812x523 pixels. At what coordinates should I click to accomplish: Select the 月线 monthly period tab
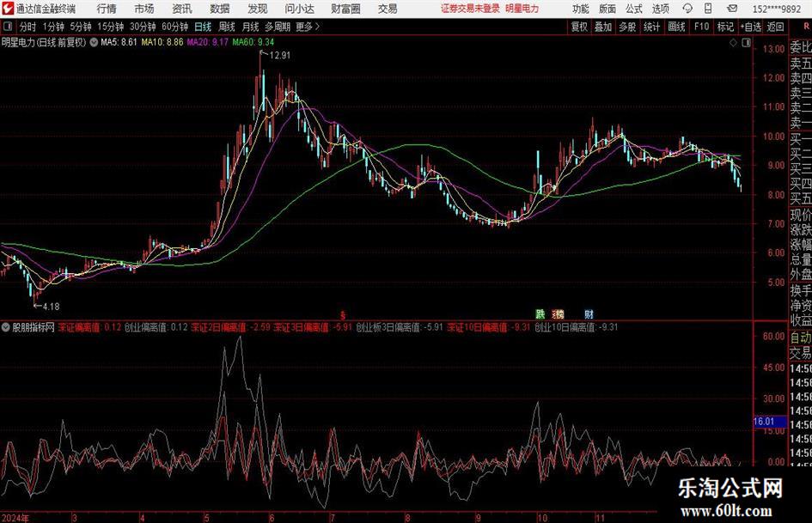[x=250, y=27]
